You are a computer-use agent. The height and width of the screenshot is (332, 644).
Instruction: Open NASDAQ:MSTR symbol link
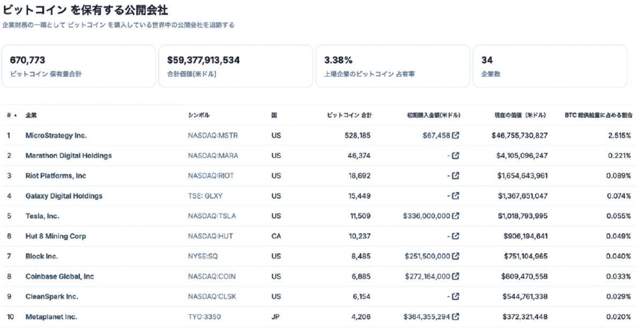[x=213, y=136]
